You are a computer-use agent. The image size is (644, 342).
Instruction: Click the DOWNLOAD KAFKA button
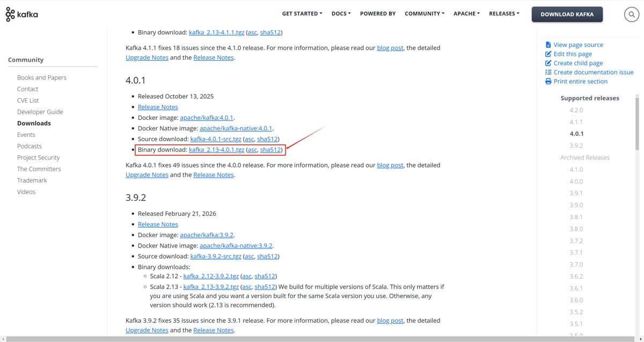click(x=567, y=14)
